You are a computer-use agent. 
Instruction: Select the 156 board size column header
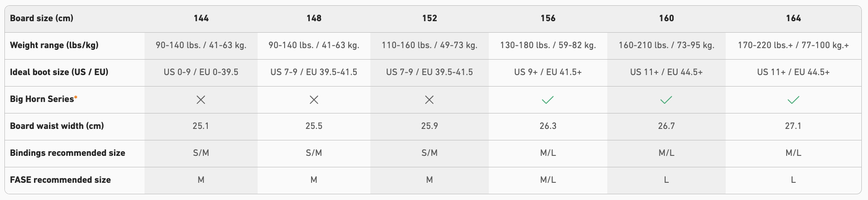point(548,18)
